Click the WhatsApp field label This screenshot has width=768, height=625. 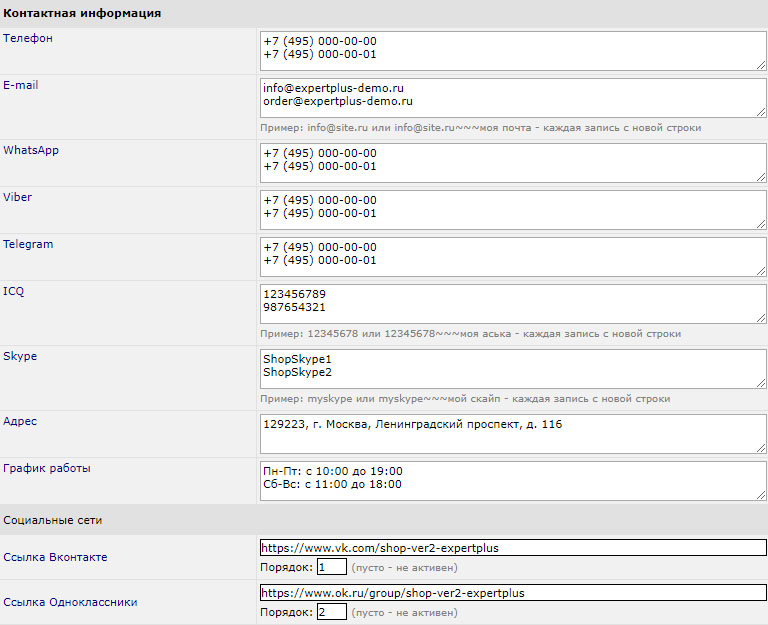31,150
